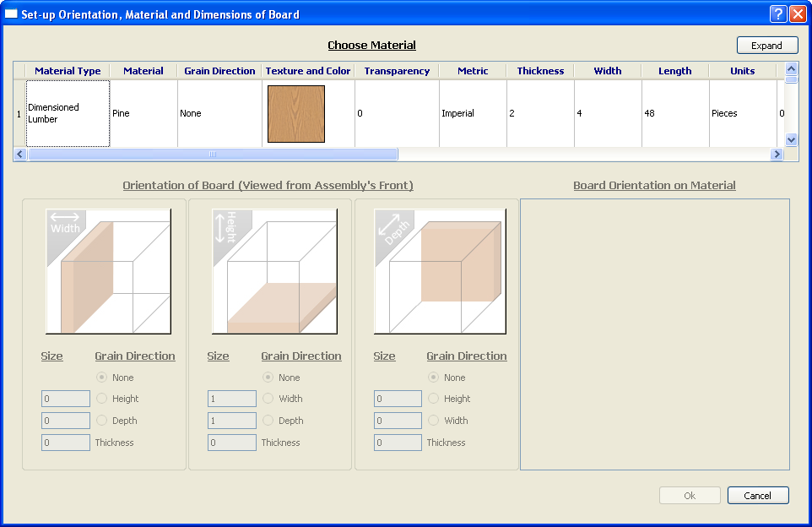Select the Width board orientation image
Image resolution: width=812 pixels, height=527 pixels.
coord(108,271)
